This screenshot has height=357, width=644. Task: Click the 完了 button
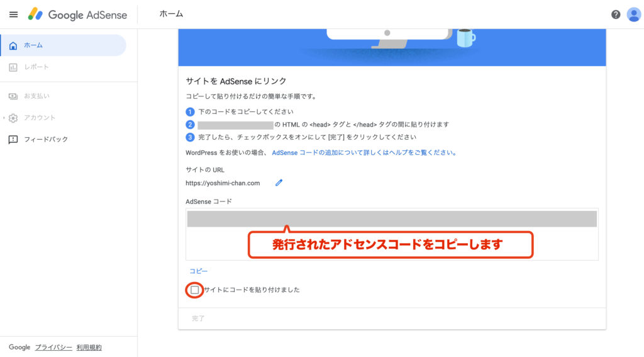[x=198, y=319]
